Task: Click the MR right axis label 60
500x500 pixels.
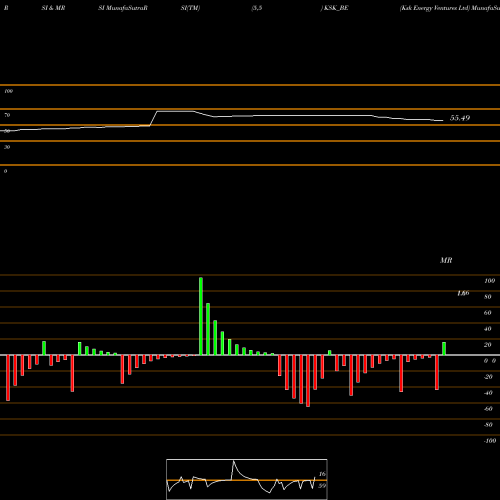Action: pyautogui.click(x=488, y=313)
